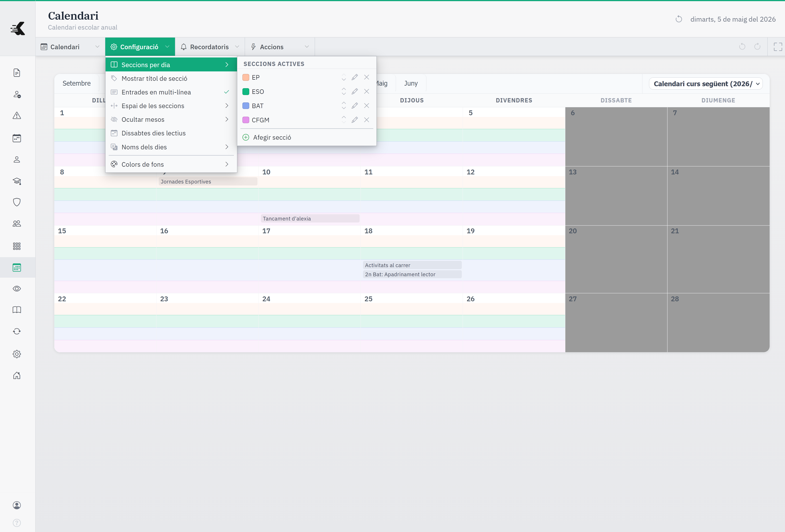Select day 26 calendar cell

514,323
